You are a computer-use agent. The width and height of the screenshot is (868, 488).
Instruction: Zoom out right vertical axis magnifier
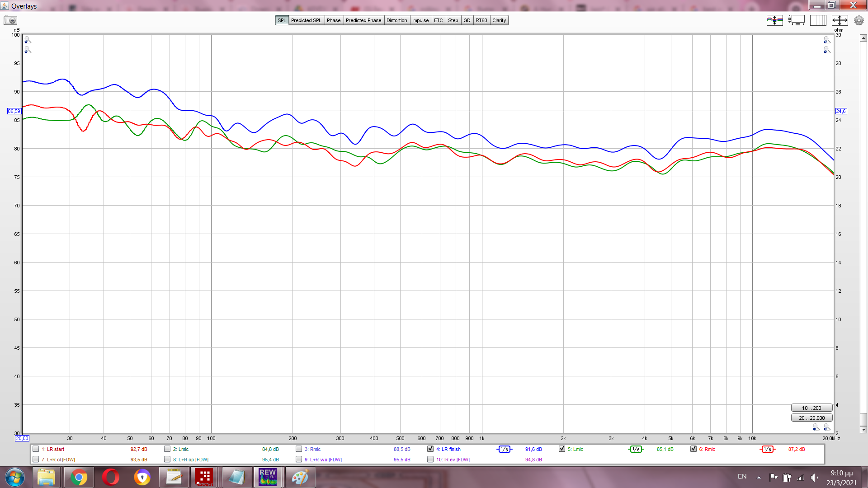click(827, 50)
